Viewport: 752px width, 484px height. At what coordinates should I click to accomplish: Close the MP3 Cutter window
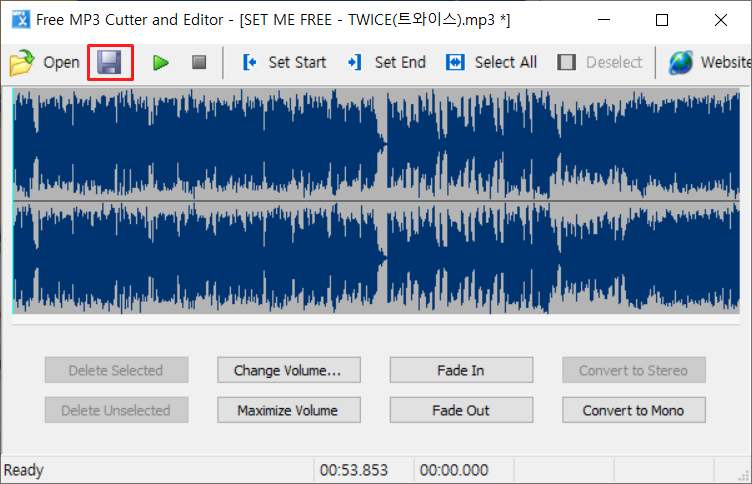click(721, 20)
